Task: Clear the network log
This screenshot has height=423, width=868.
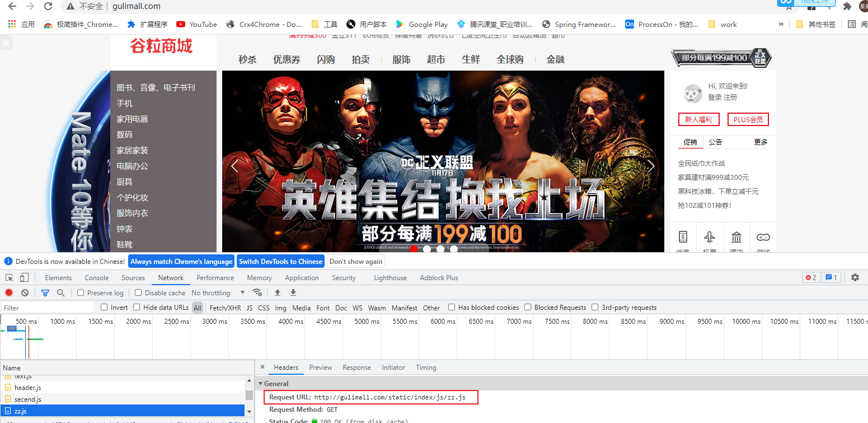Action: [x=25, y=292]
